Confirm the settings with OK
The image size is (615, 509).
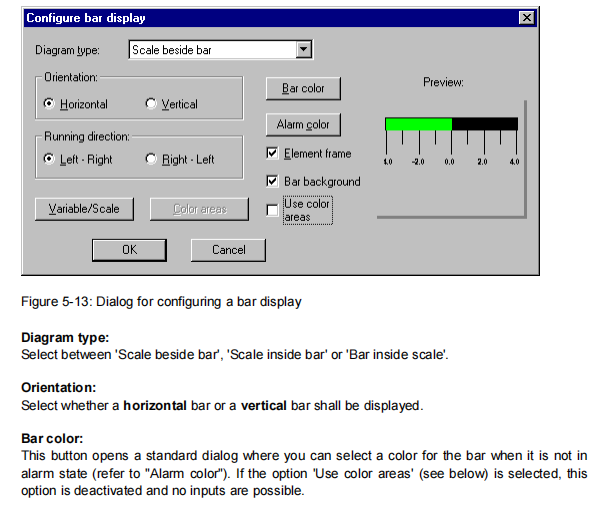(x=129, y=250)
